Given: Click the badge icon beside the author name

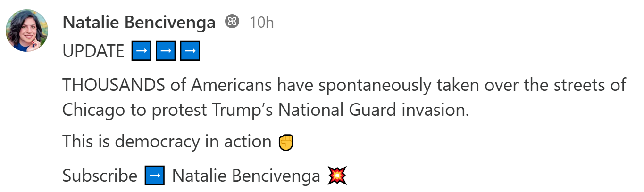Looking at the screenshot, I should (232, 22).
